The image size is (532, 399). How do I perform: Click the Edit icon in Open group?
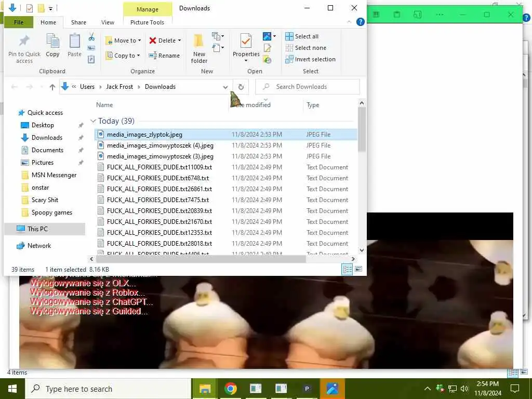click(x=268, y=48)
